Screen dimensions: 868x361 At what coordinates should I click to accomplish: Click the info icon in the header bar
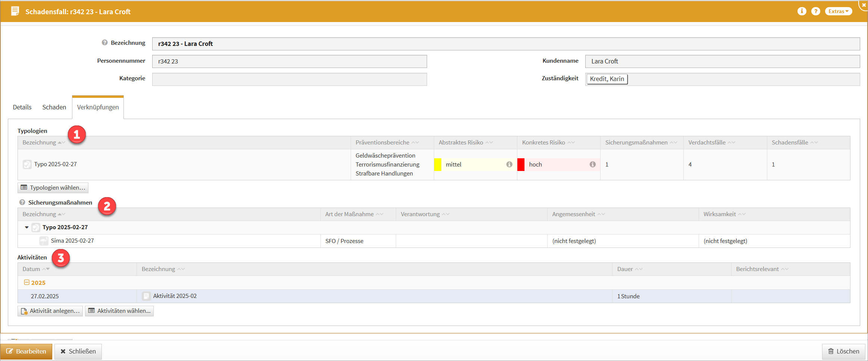(802, 11)
